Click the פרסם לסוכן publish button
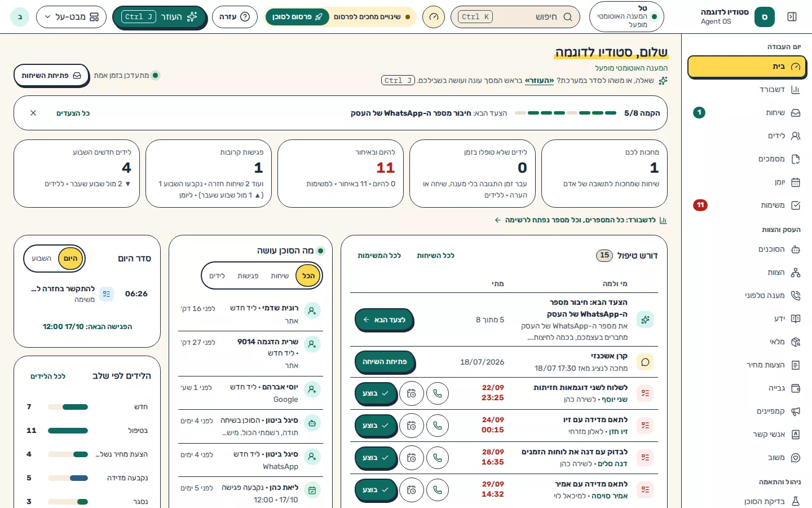Viewport: 812px width, 508px height. tap(297, 17)
